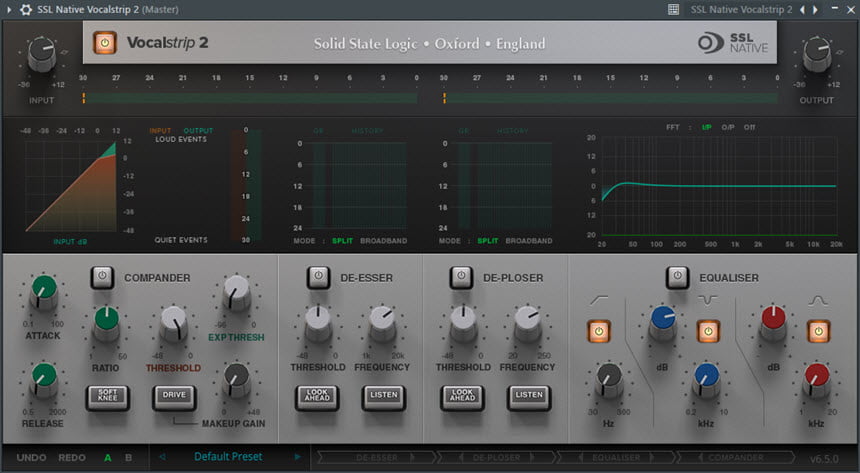Open the grid detail icon in the title bar
This screenshot has height=473, width=860.
pyautogui.click(x=674, y=9)
